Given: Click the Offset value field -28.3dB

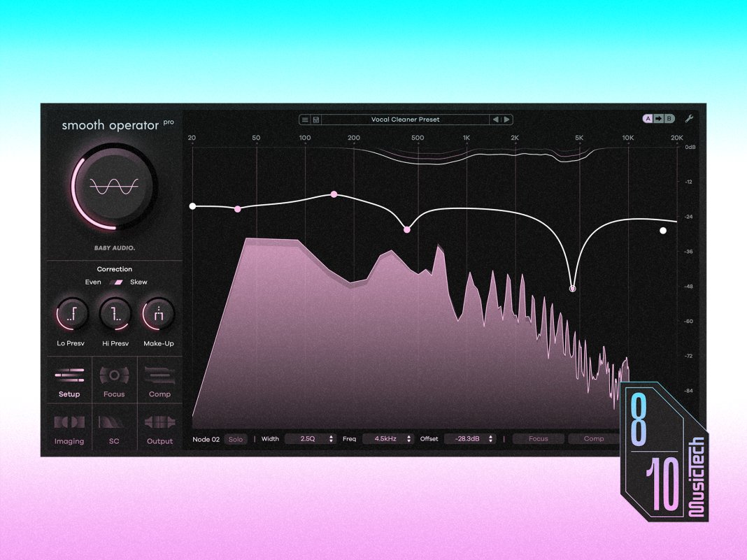Looking at the screenshot, I should click(x=467, y=438).
